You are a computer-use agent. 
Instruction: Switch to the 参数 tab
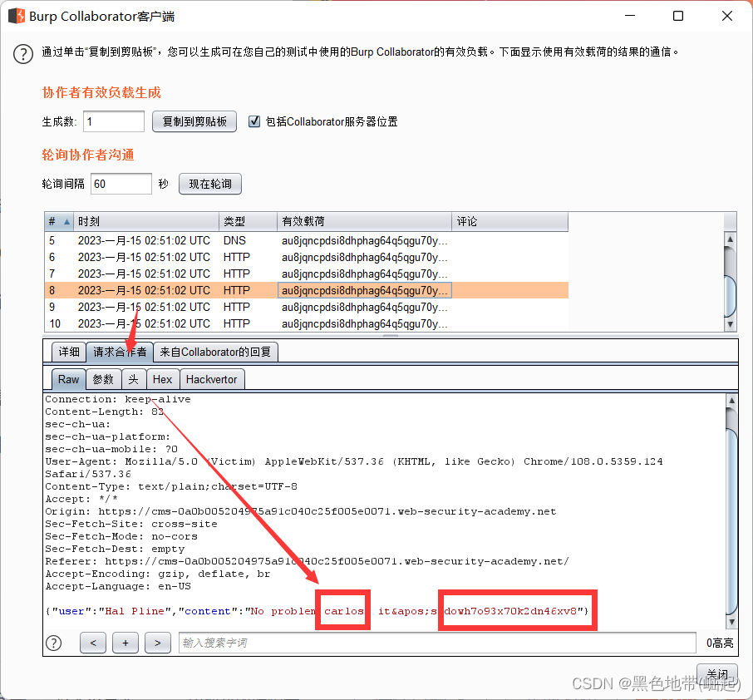click(103, 380)
